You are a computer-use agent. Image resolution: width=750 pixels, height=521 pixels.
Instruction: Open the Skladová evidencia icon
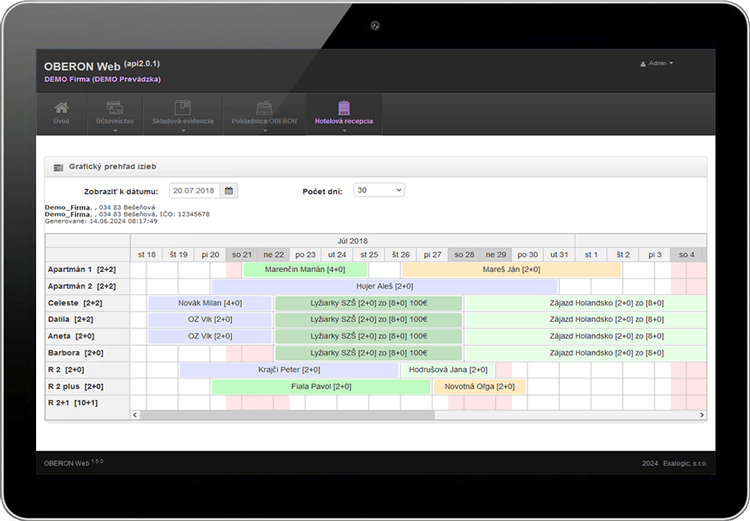coord(182,108)
